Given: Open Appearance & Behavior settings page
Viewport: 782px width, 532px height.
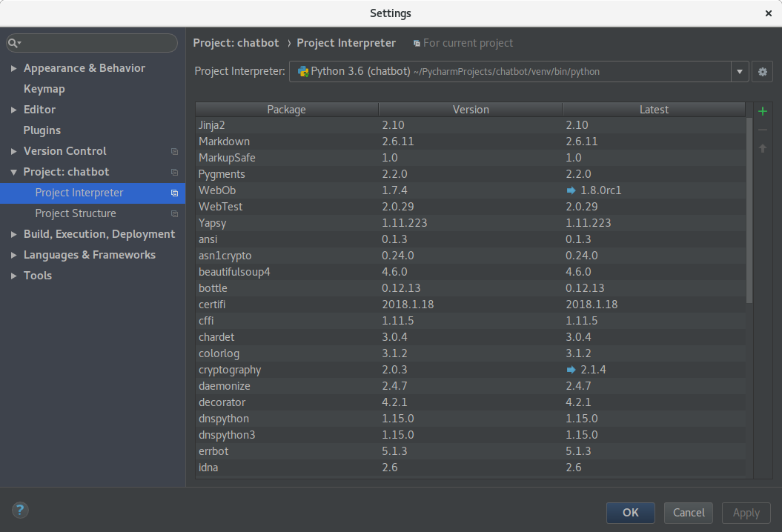Looking at the screenshot, I should pos(85,68).
